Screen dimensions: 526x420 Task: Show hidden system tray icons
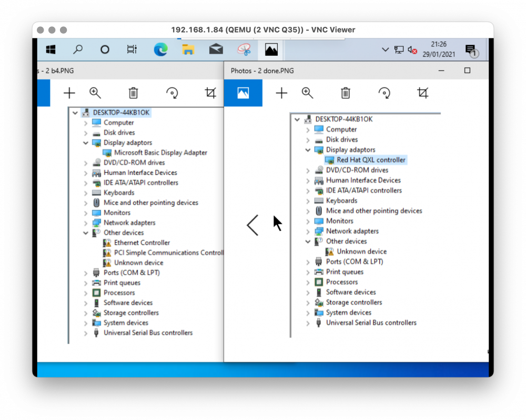click(385, 49)
